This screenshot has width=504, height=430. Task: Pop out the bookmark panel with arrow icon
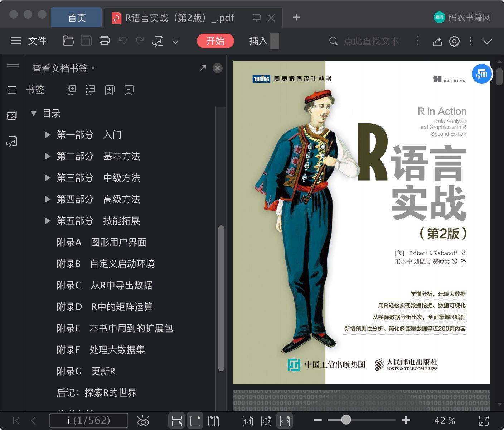click(203, 67)
